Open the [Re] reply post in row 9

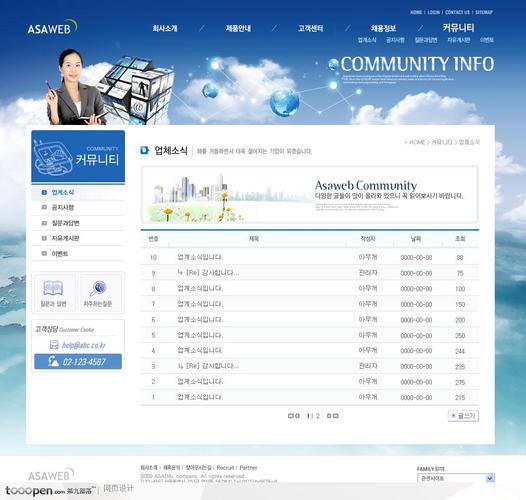coord(209,273)
